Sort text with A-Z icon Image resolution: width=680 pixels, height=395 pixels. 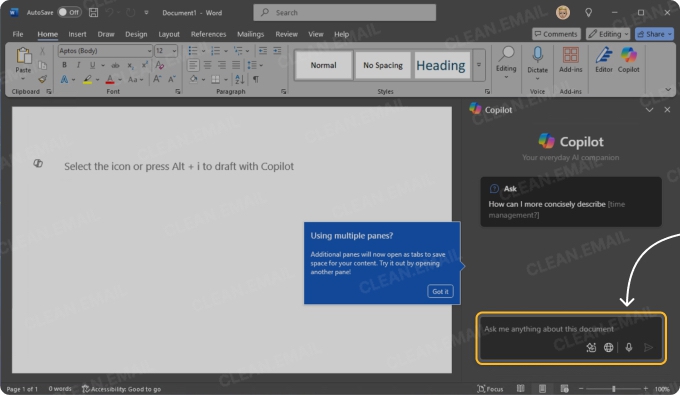[239, 79]
